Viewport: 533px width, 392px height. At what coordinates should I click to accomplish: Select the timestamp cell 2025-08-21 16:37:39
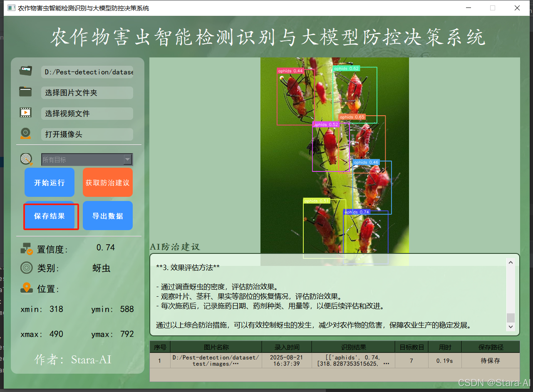[x=287, y=360]
